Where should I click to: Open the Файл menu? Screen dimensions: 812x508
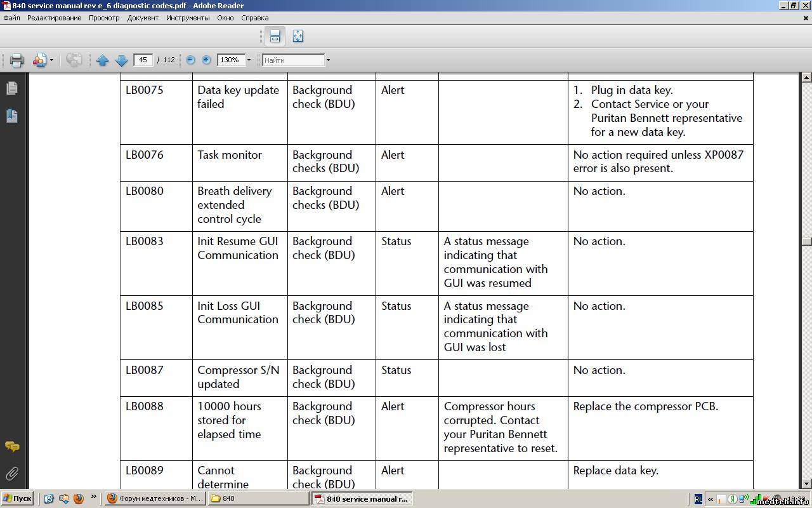pos(11,18)
